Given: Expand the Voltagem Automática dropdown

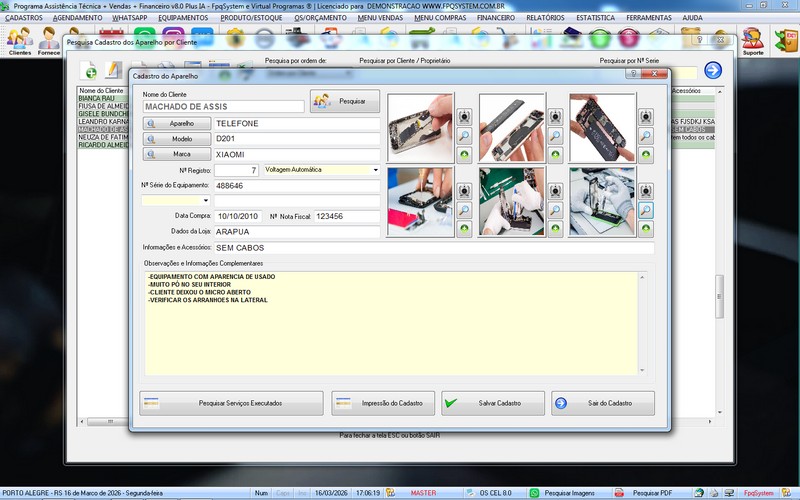Looking at the screenshot, I should click(375, 170).
